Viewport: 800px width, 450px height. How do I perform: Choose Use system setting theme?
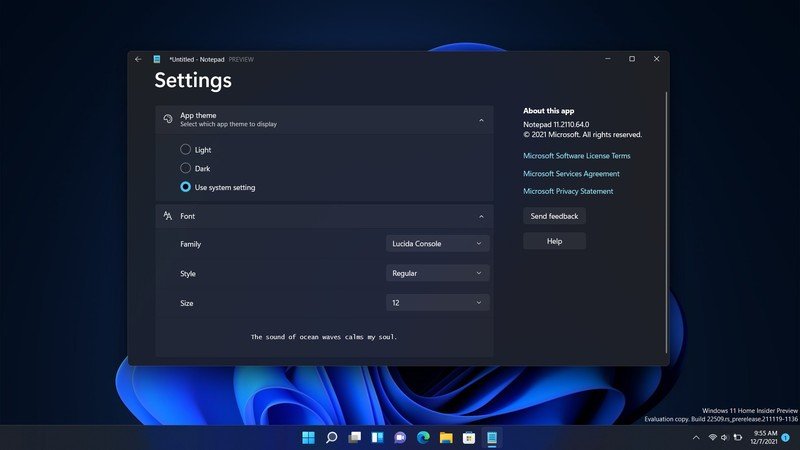[x=186, y=187]
